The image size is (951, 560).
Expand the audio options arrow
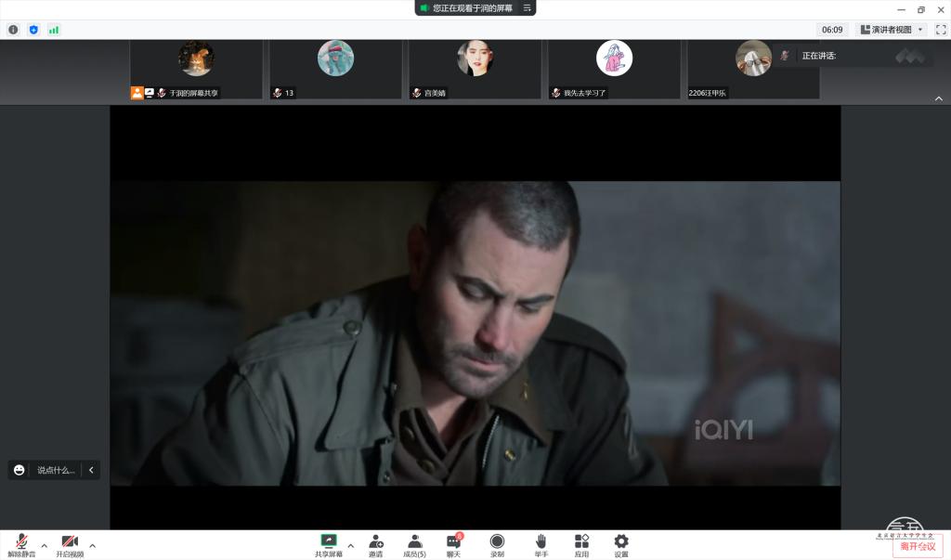(x=44, y=545)
